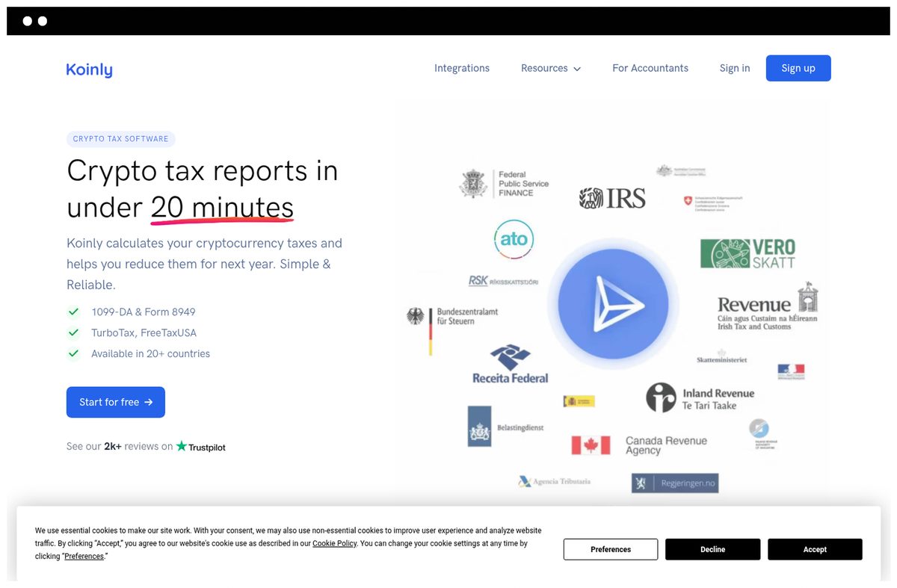
Task: Click the Koinly logo
Action: click(x=89, y=69)
